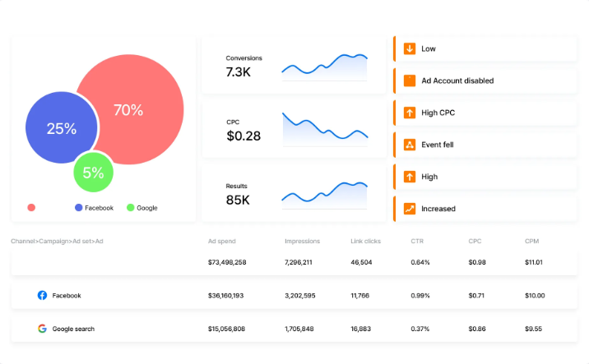Click the trending chart icon beside Increased
This screenshot has width=589, height=364.
410,209
